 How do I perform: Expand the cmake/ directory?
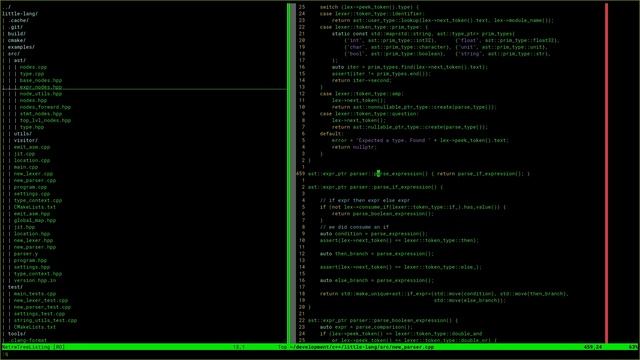point(17,40)
